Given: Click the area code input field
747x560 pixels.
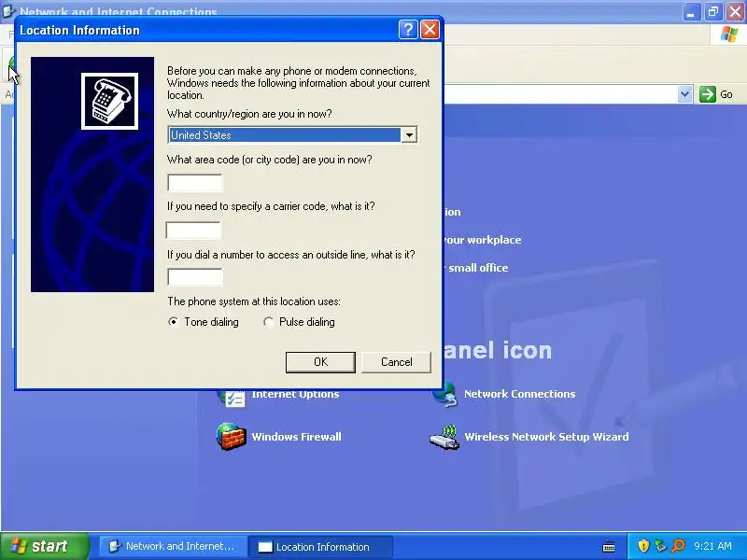Looking at the screenshot, I should [195, 183].
